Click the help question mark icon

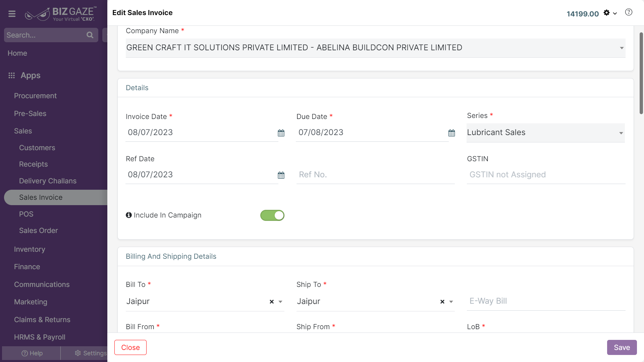tap(629, 12)
